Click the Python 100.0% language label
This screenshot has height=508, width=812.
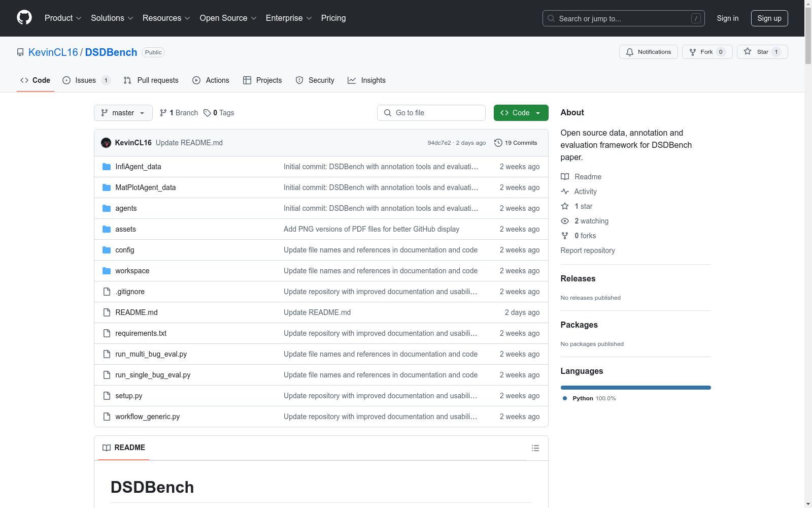click(x=594, y=398)
